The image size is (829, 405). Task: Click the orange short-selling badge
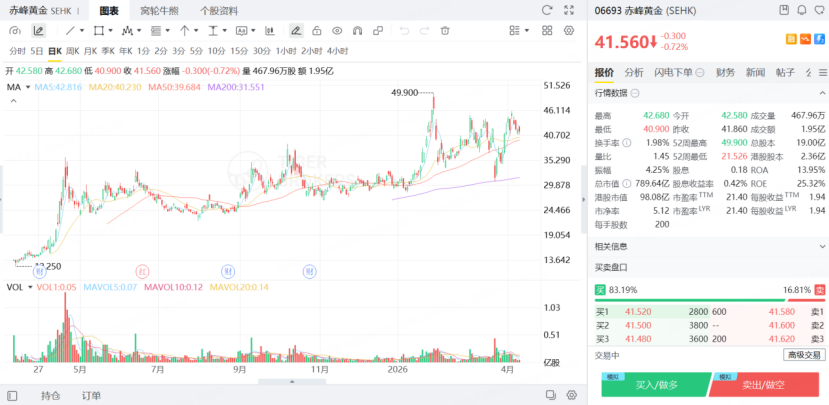(806, 39)
